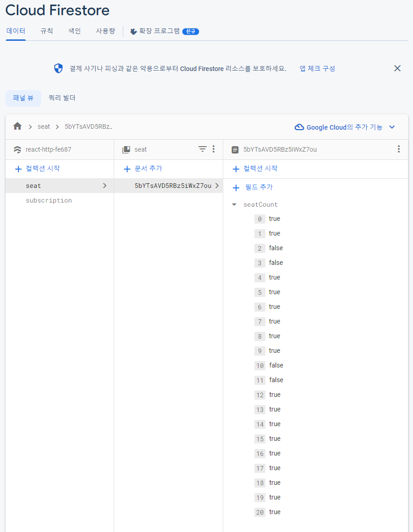Click seatCount index 11 value false
Image resolution: width=413 pixels, height=532 pixels.
(x=276, y=380)
